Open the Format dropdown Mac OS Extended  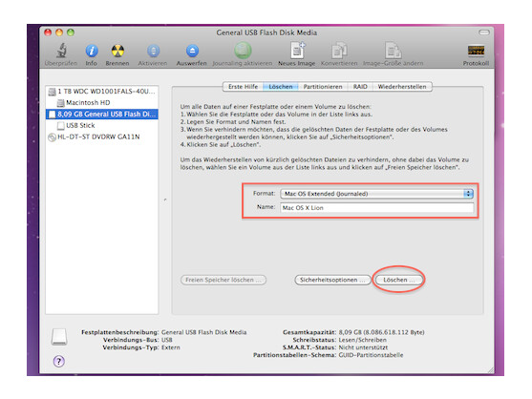pyautogui.click(x=376, y=194)
